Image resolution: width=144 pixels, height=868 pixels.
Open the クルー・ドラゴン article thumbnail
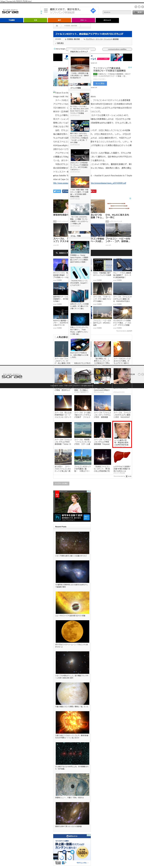click(x=122, y=265)
